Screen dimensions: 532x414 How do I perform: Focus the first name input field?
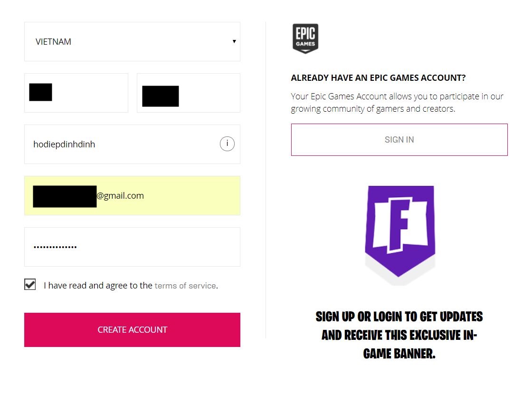(76, 93)
